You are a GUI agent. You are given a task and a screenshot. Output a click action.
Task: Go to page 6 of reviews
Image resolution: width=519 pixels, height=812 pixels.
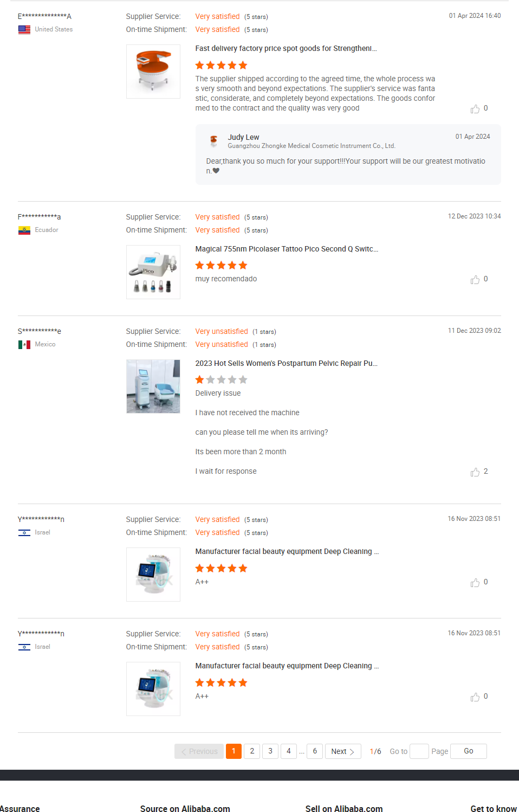[315, 751]
